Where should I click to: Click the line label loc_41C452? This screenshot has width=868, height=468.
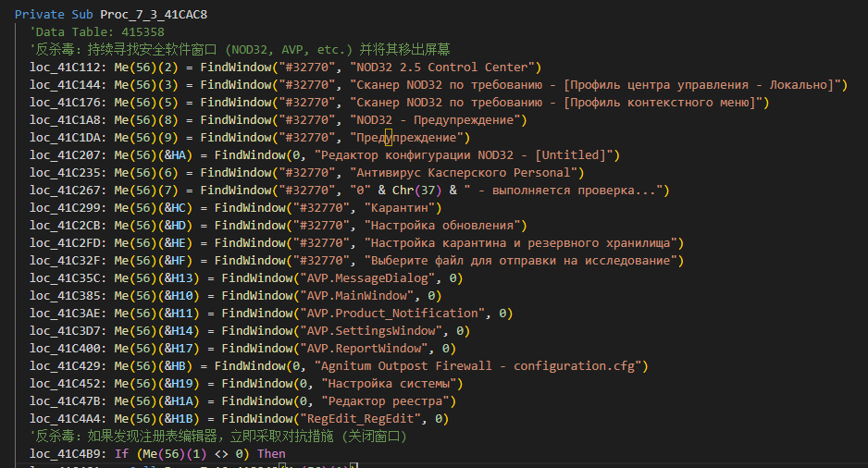[68, 385]
